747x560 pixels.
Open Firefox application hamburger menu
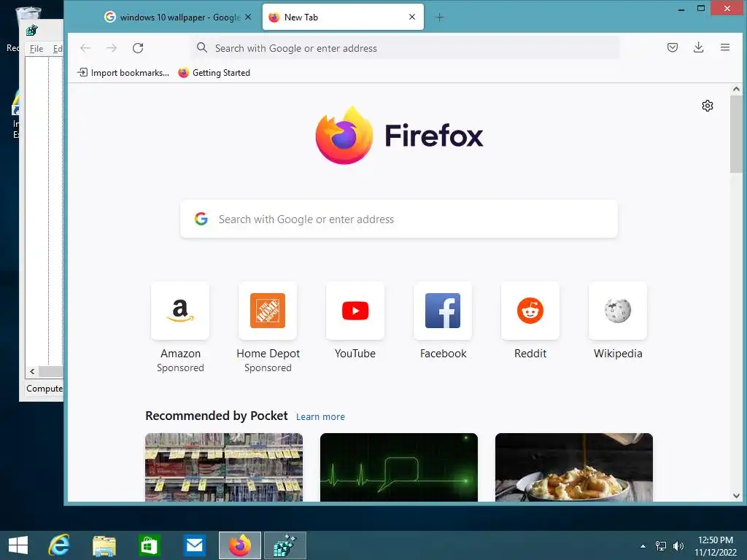[x=725, y=47]
